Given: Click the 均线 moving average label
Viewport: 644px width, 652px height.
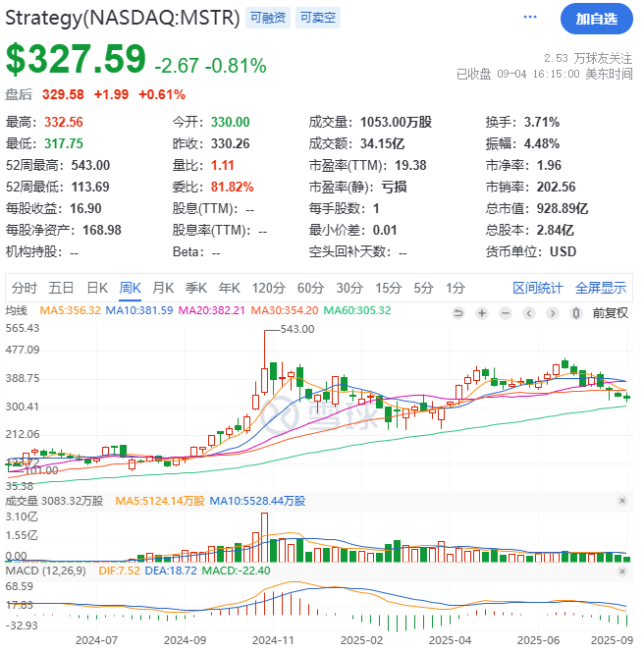Looking at the screenshot, I should 17,310.
